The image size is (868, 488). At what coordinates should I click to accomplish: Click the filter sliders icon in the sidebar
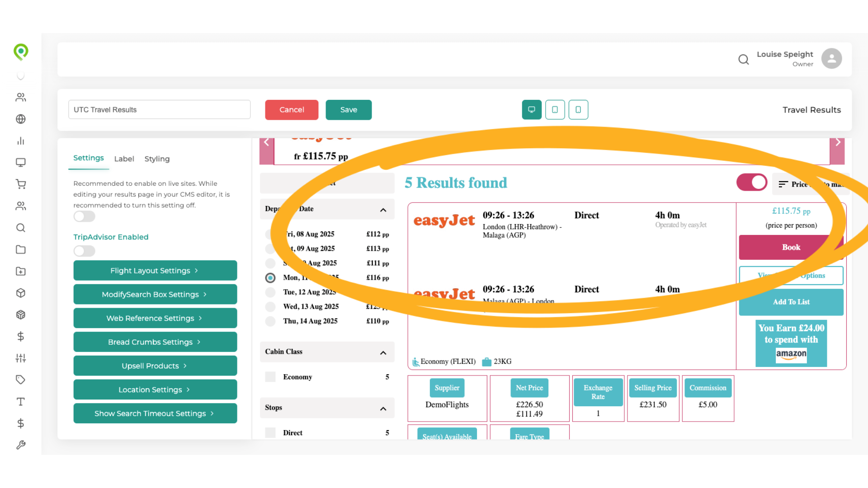[x=21, y=358]
